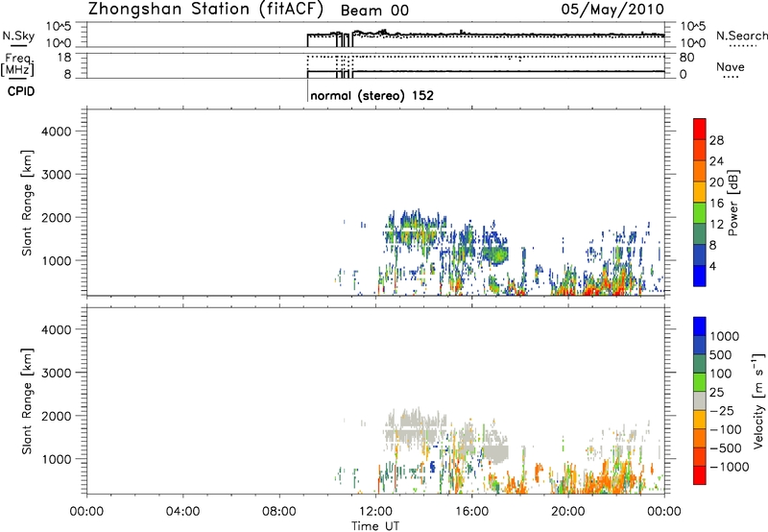Click the 'N.Search' legend label

(741, 36)
